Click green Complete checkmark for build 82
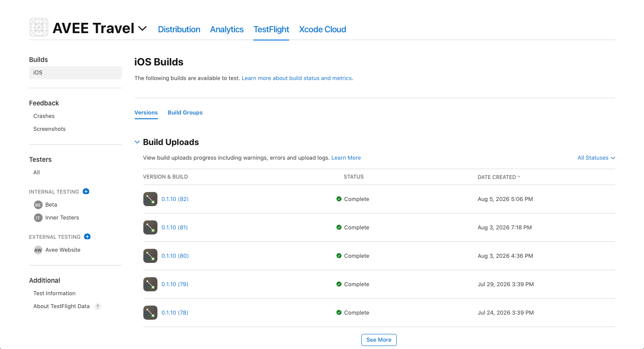 339,199
